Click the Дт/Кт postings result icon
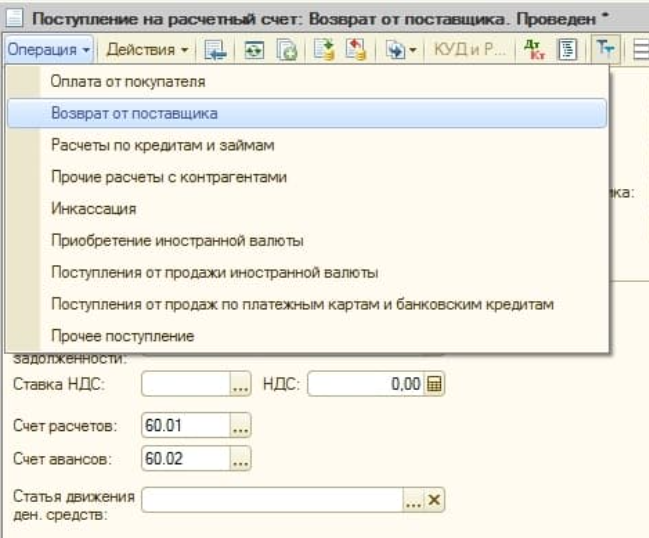649x538 pixels. coord(535,49)
